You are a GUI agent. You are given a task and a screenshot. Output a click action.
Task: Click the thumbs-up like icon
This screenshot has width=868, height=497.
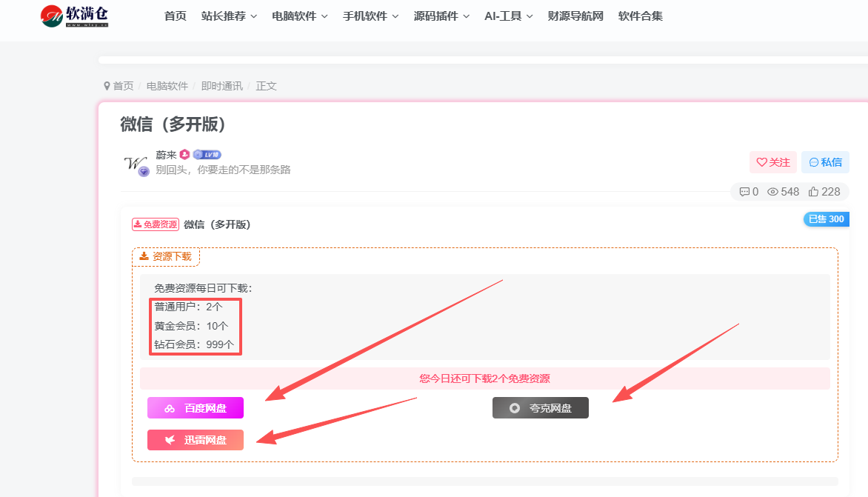point(813,192)
